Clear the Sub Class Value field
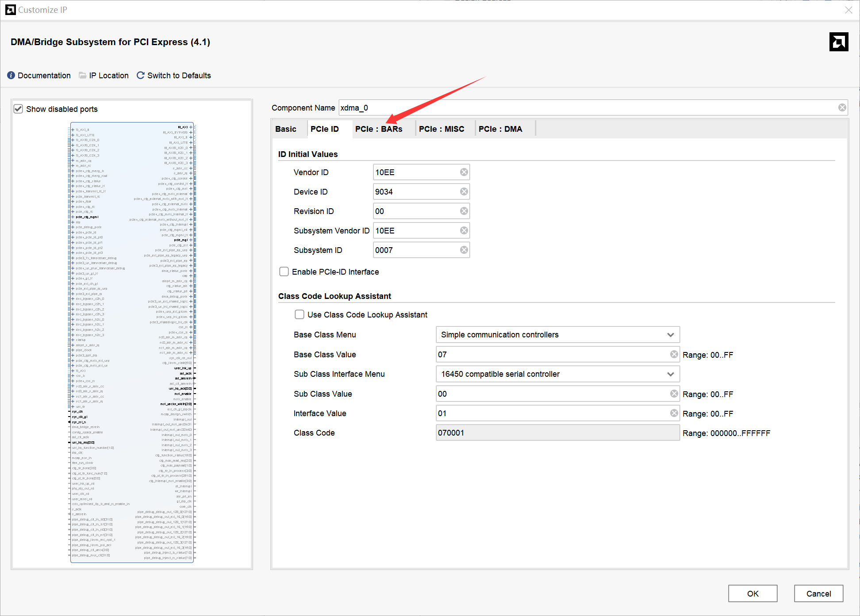 coord(674,394)
